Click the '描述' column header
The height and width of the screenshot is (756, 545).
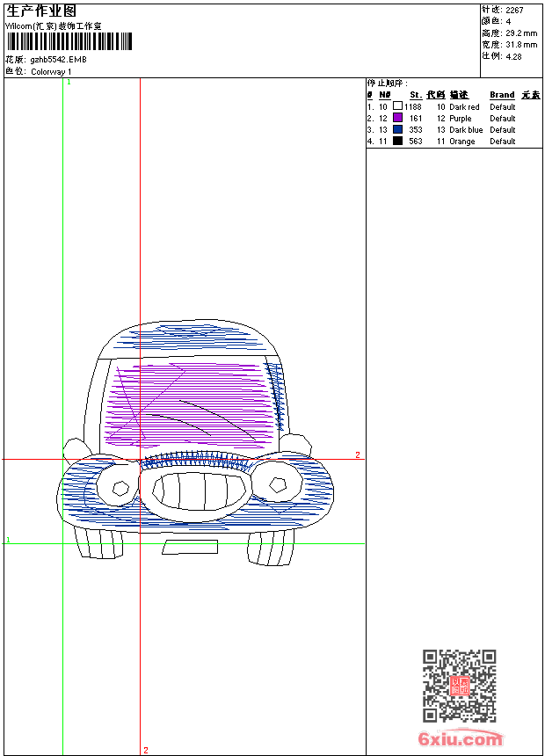[459, 95]
